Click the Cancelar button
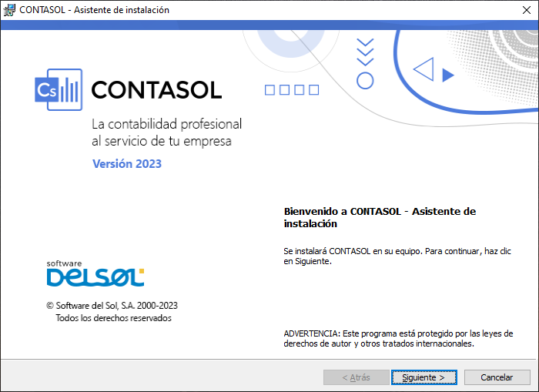 [x=497, y=377]
